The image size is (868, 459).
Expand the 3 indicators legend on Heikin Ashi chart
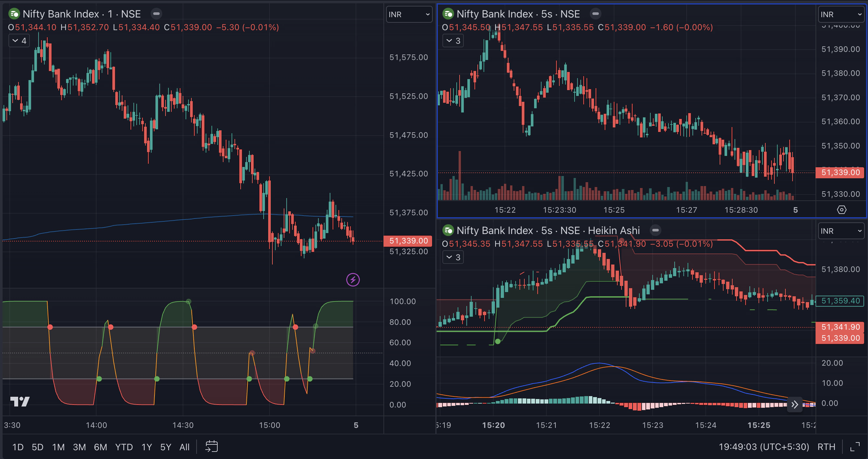pos(453,257)
